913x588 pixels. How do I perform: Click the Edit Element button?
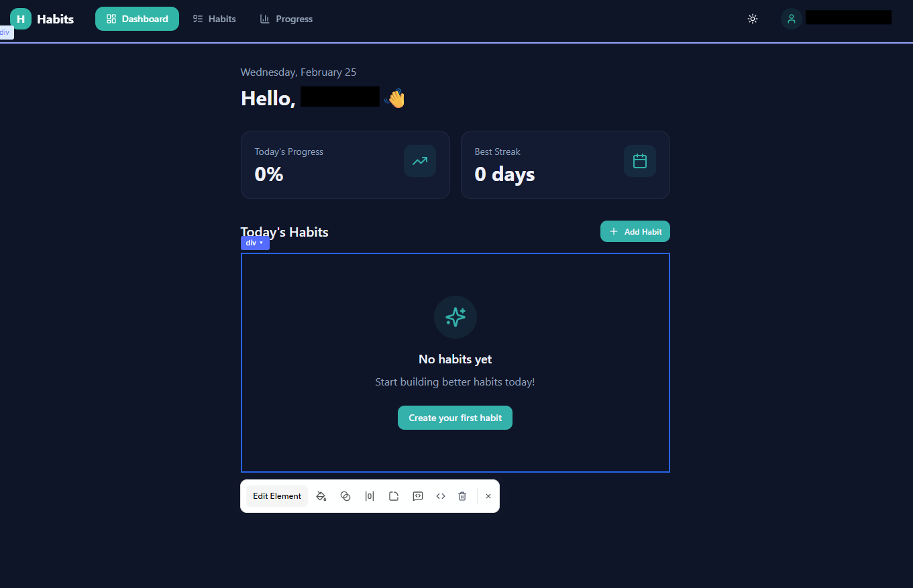pyautogui.click(x=277, y=496)
